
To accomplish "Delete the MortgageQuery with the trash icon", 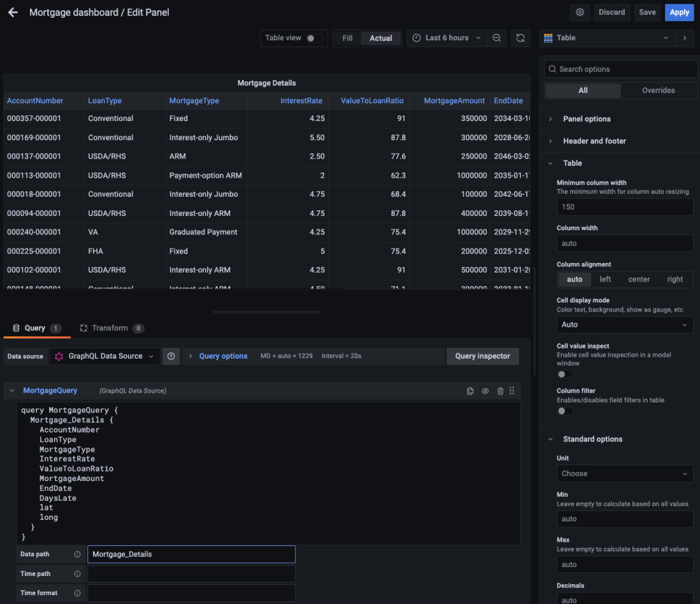I will (500, 390).
